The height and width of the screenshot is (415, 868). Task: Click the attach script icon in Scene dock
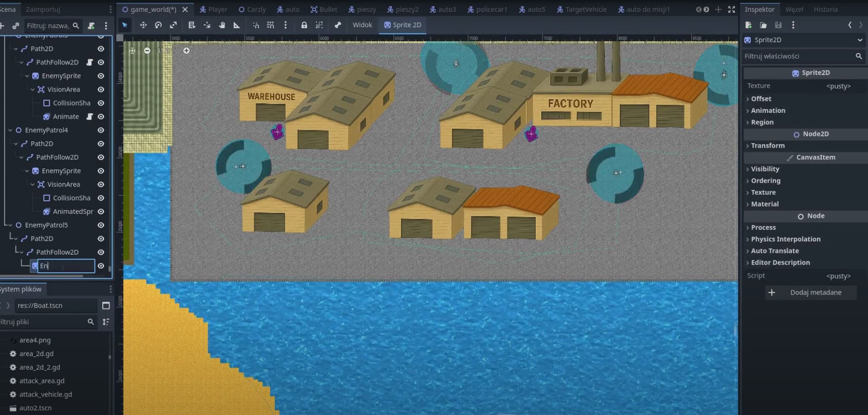click(x=91, y=26)
